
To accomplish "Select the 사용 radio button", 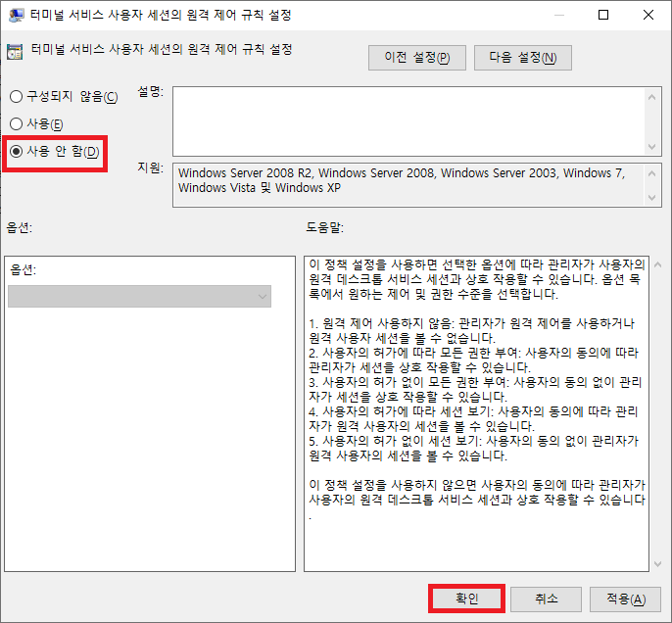I will click(17, 123).
